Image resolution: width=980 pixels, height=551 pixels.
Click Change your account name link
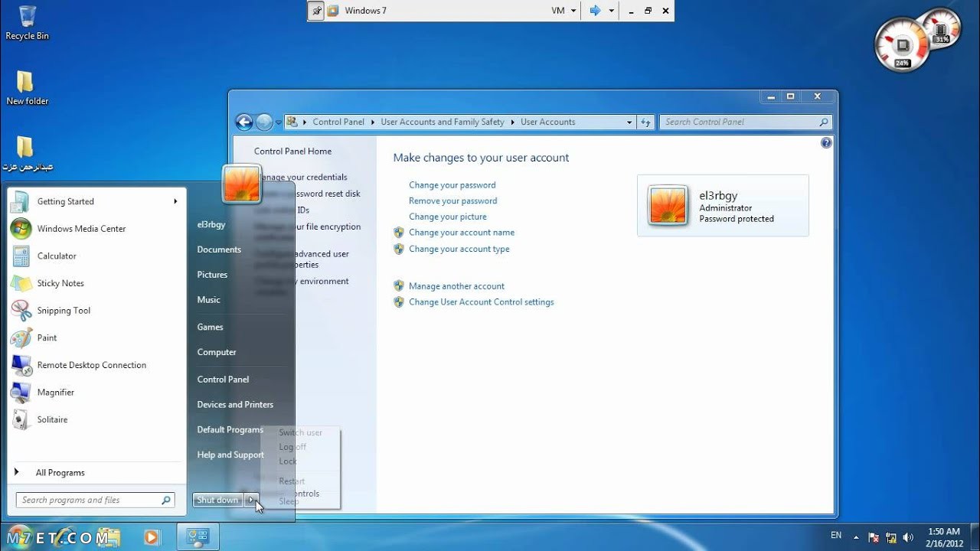click(x=462, y=233)
